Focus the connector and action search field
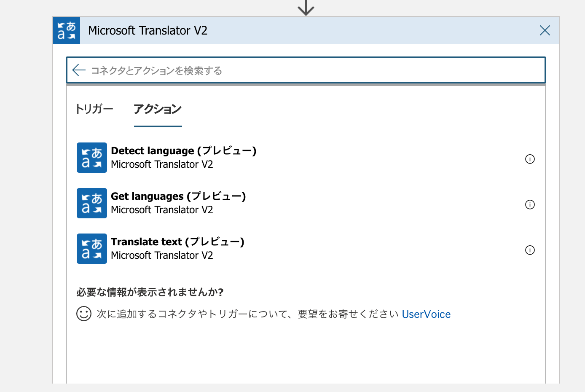Screen dimensions: 585x392 coord(306,70)
